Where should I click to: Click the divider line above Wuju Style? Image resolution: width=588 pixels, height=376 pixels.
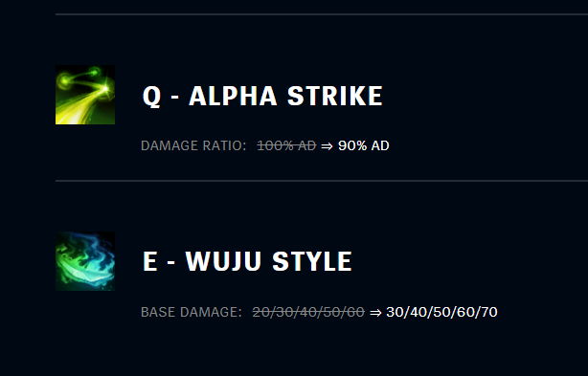322,181
